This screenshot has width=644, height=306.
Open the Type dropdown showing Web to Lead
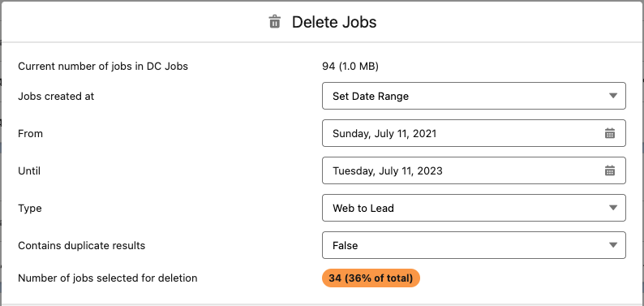(x=474, y=208)
